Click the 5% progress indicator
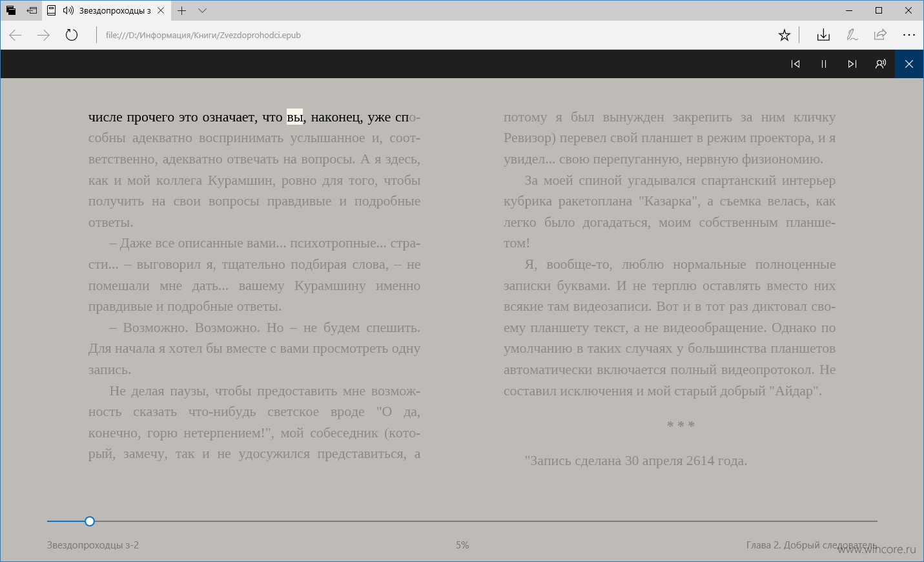Image resolution: width=924 pixels, height=562 pixels. point(462,545)
